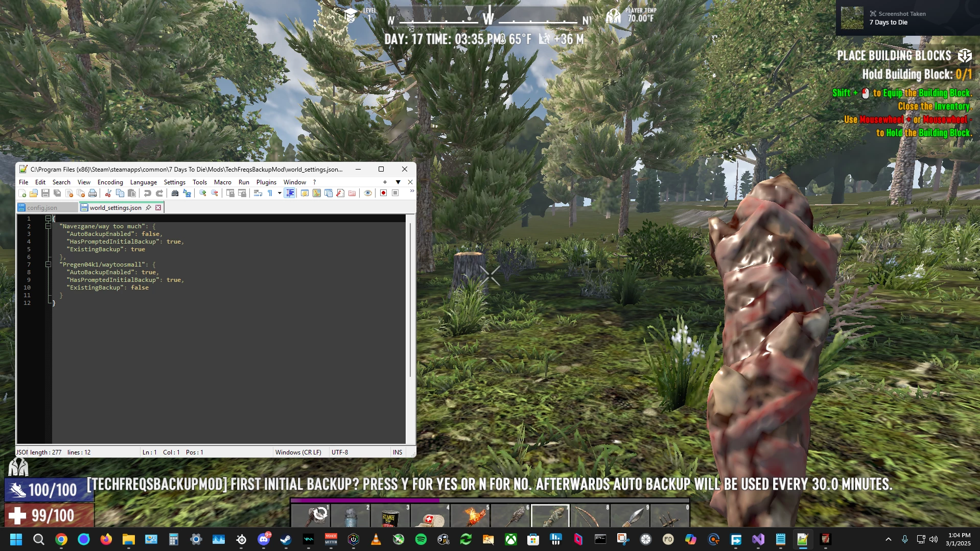The height and width of the screenshot is (551, 980).
Task: Open Find with the binoculars icon
Action: (175, 193)
